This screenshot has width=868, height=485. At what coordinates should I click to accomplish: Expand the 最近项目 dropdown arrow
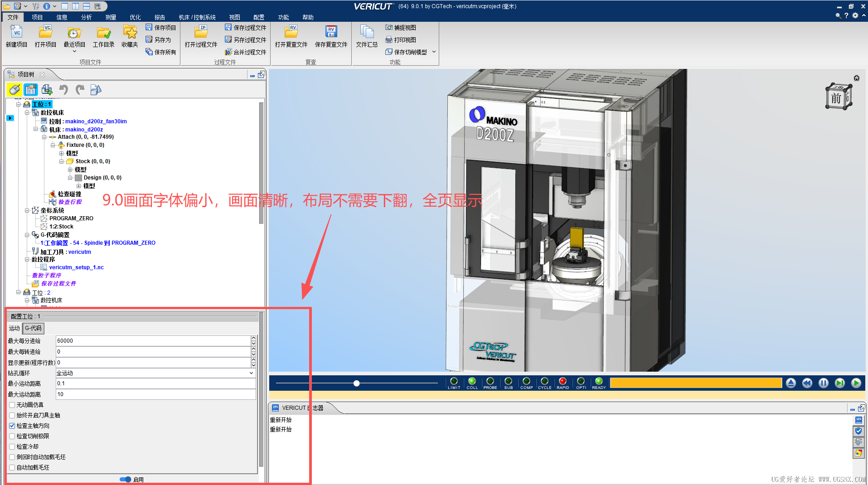point(74,51)
